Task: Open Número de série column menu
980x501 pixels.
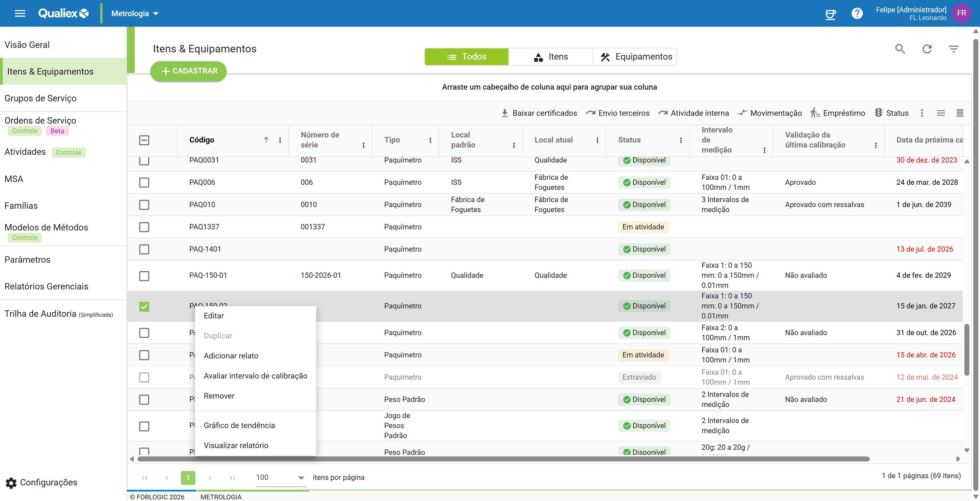Action: (x=363, y=145)
